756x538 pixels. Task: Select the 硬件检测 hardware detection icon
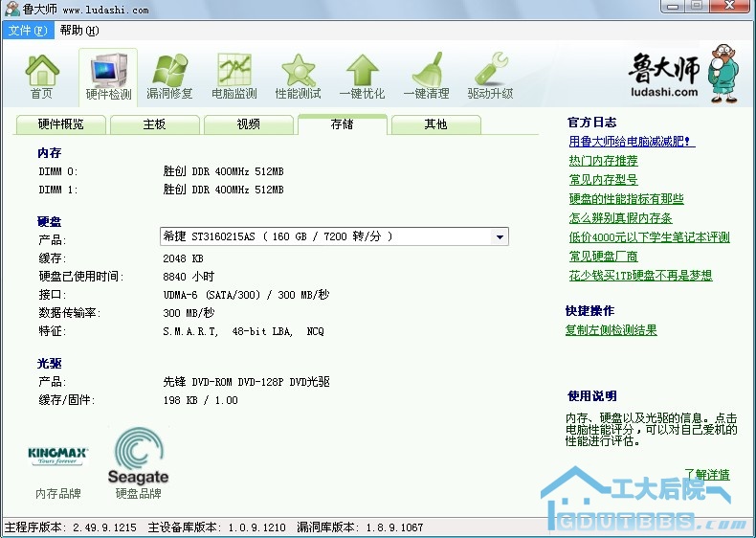(x=108, y=78)
